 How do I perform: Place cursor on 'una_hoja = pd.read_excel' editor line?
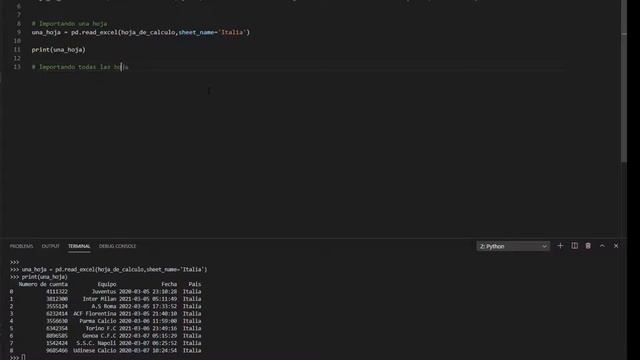pyautogui.click(x=141, y=32)
